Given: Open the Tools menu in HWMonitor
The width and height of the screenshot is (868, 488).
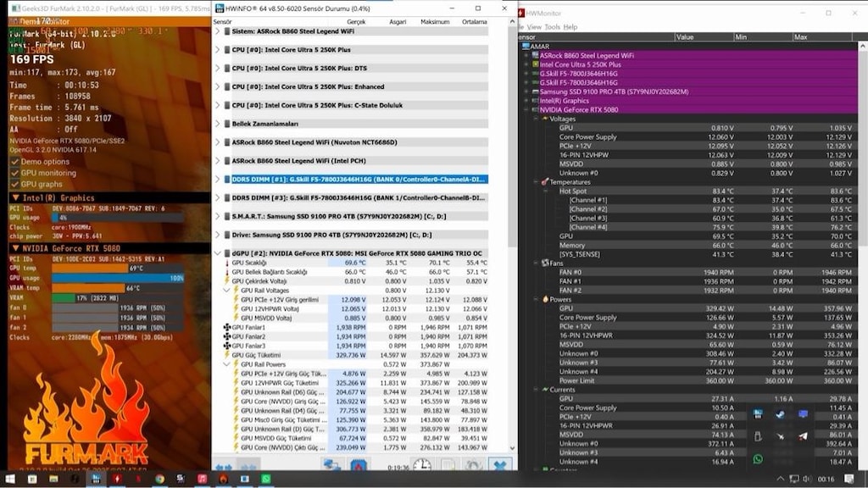Looking at the screenshot, I should tap(552, 26).
